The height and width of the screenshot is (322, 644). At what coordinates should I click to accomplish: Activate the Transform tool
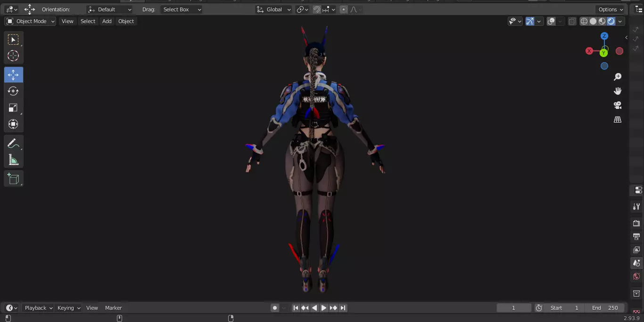point(13,124)
